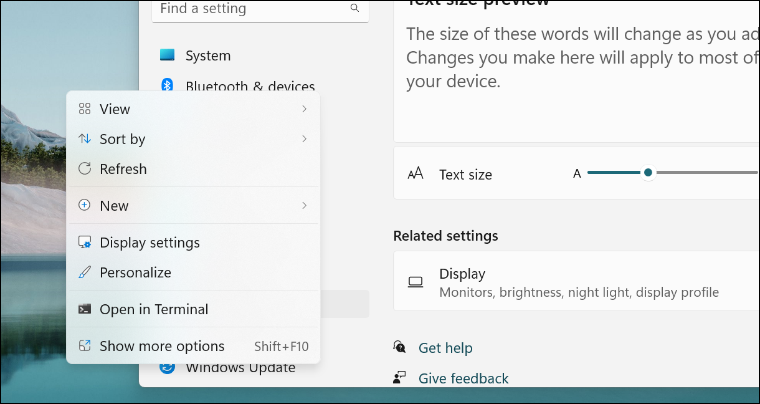The image size is (760, 404).
Task: Choose Personalize from the context menu
Action: 135,273
